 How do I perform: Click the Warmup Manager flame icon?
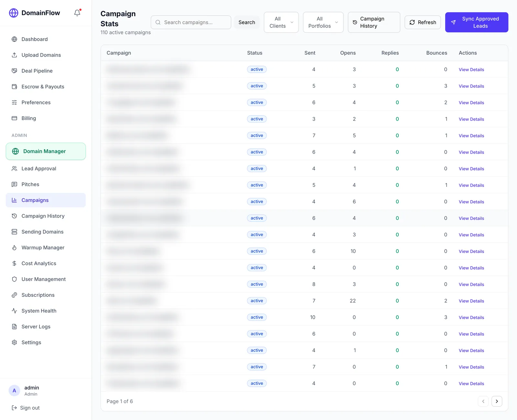point(14,248)
